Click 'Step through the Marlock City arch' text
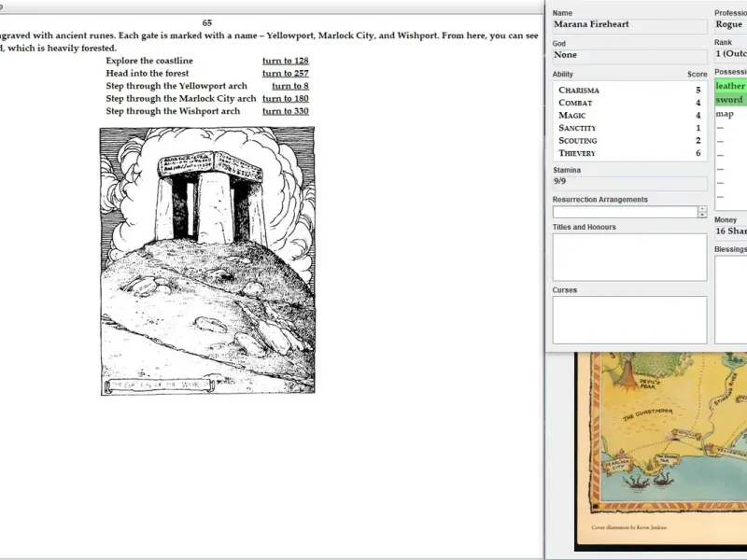 click(181, 99)
